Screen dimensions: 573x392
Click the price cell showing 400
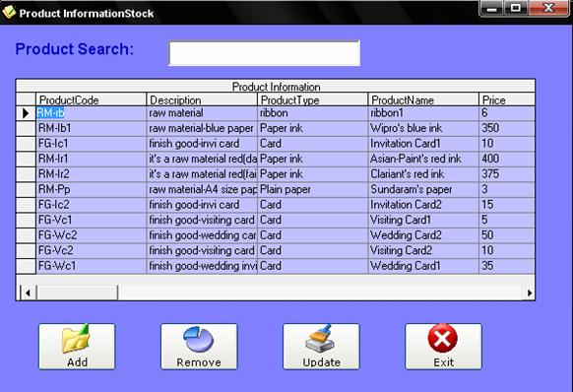(x=507, y=160)
